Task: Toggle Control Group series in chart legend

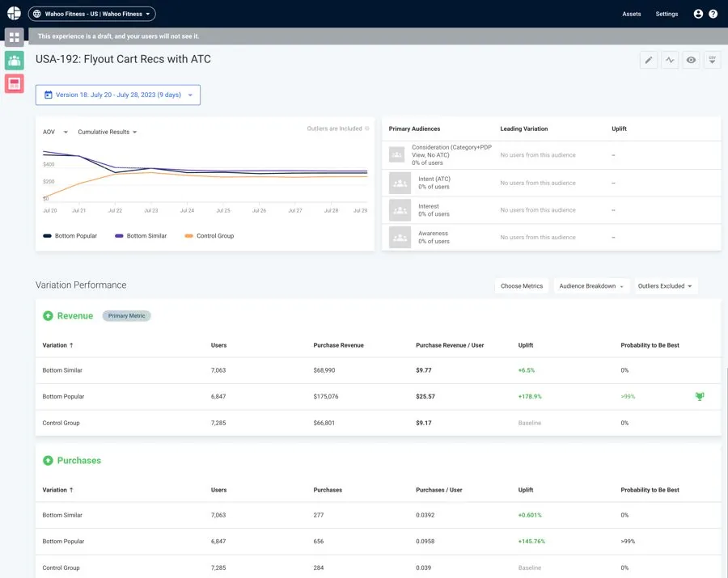Action: point(210,236)
